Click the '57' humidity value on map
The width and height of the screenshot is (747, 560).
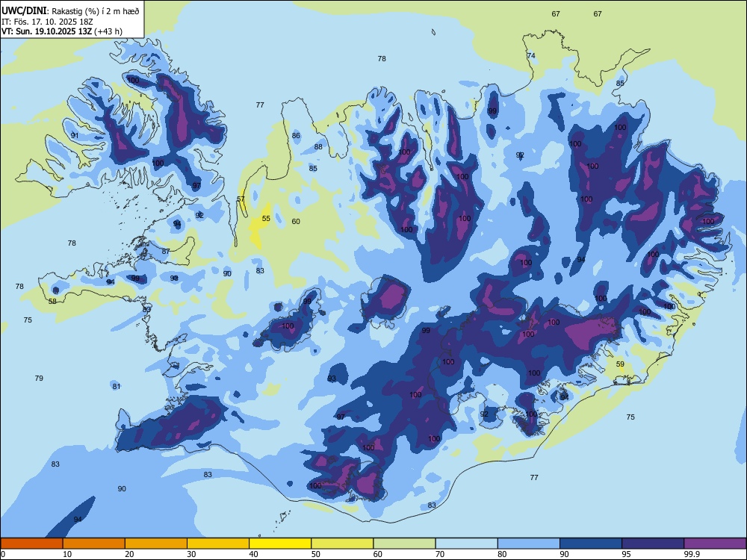241,199
